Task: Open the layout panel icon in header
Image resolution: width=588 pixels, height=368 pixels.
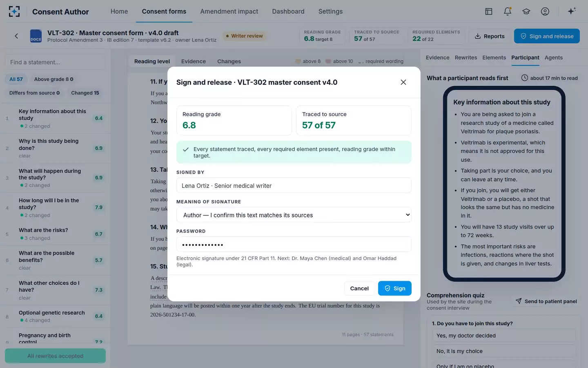Action: click(489, 11)
